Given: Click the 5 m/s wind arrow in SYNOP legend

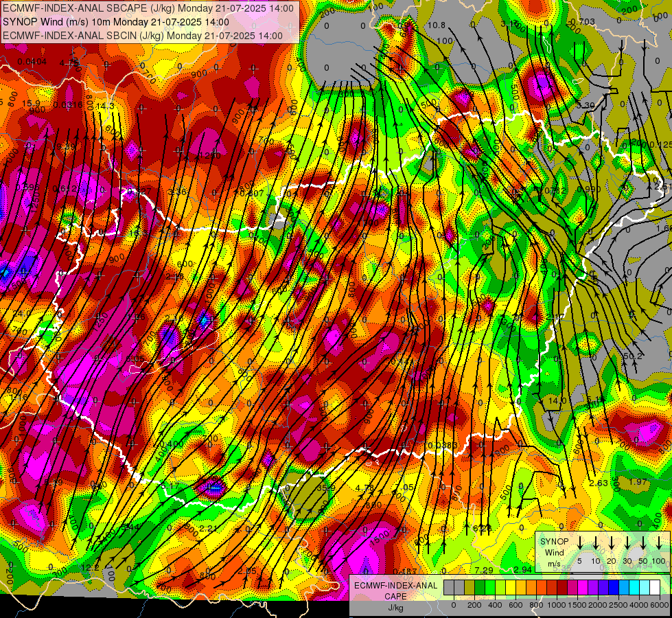Looking at the screenshot, I should point(579,542).
